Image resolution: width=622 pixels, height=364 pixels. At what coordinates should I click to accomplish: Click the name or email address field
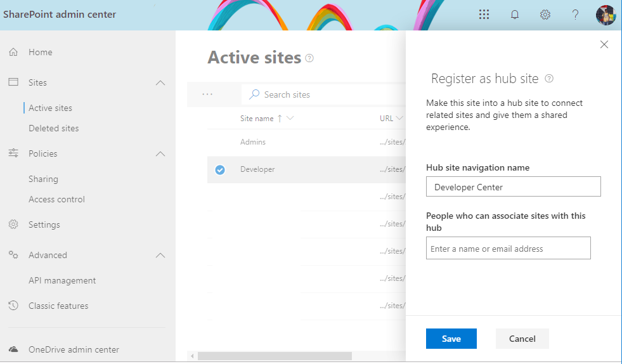[x=508, y=248]
